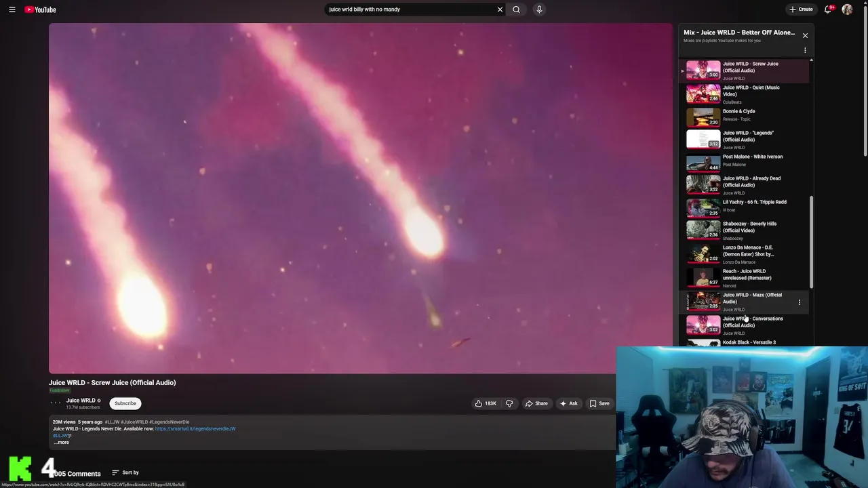Play Juice WRLD - Quiet (Music Video) thumbnail
Screen dimensions: 868x488
coord(703,94)
